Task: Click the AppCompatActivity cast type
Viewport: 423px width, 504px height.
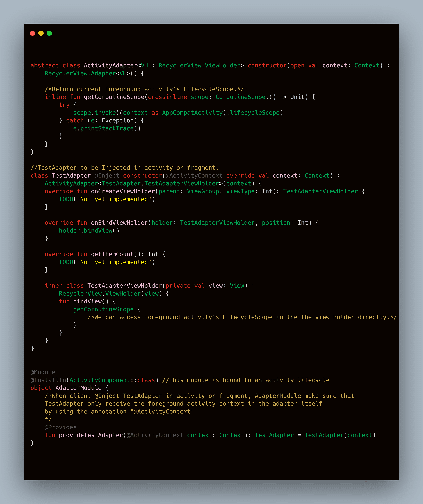Action: point(192,113)
